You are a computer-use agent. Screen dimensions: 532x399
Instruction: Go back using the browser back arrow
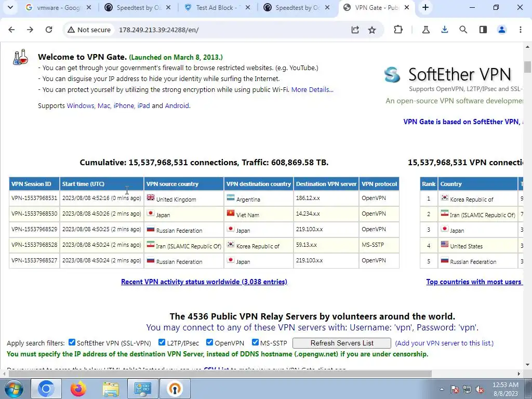coord(11,30)
